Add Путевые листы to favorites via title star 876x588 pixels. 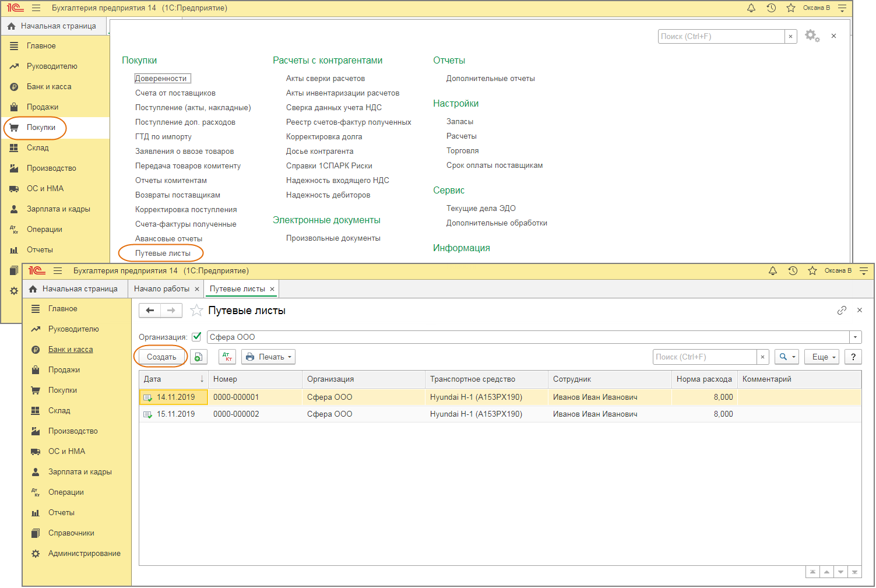point(197,311)
